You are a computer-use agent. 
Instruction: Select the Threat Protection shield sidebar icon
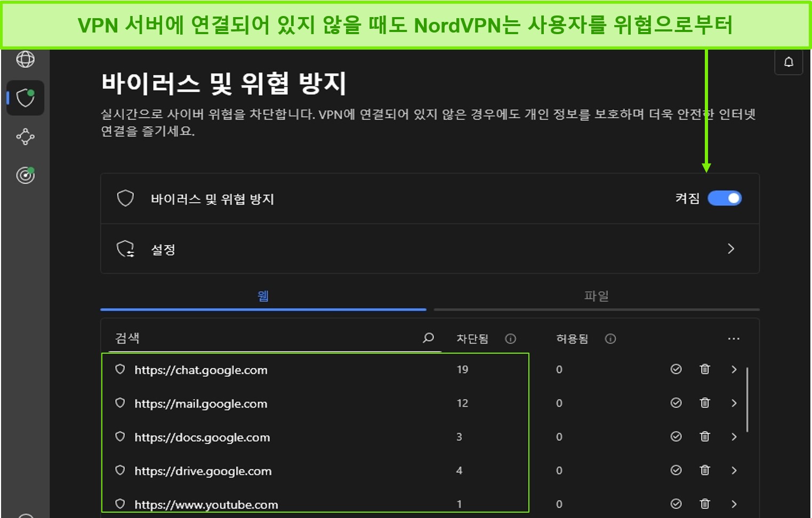click(x=25, y=98)
